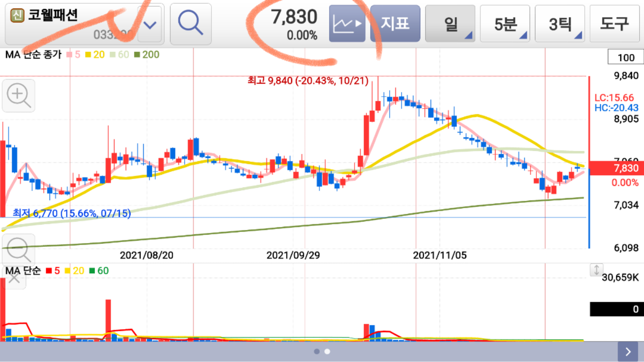This screenshot has width=644, height=362.
Task: Tap the 200-day MA green swatch
Action: [x=137, y=55]
